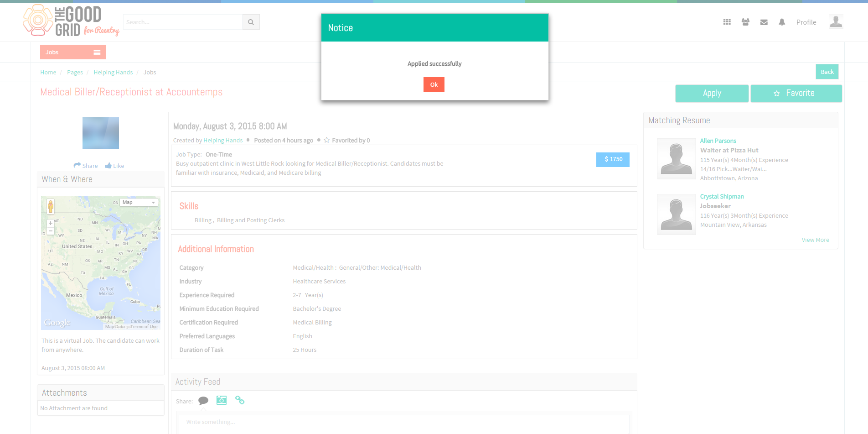Focus the Search input field

[x=182, y=22]
